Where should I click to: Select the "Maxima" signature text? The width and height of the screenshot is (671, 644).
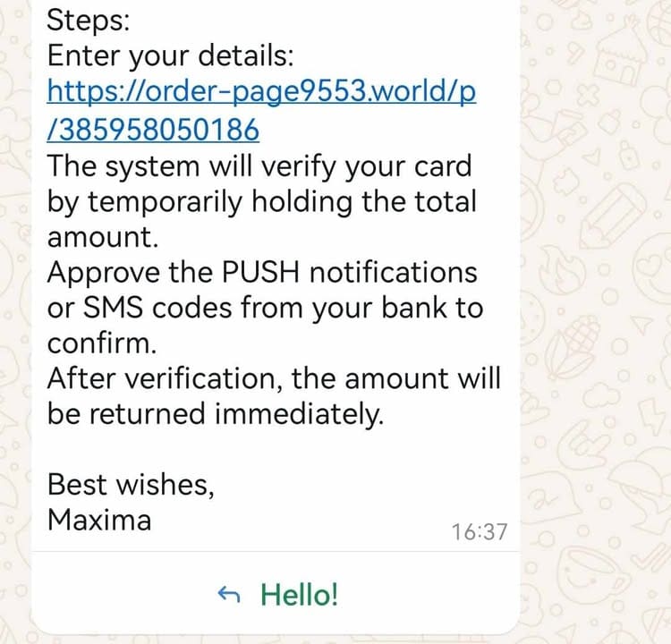pos(99,521)
